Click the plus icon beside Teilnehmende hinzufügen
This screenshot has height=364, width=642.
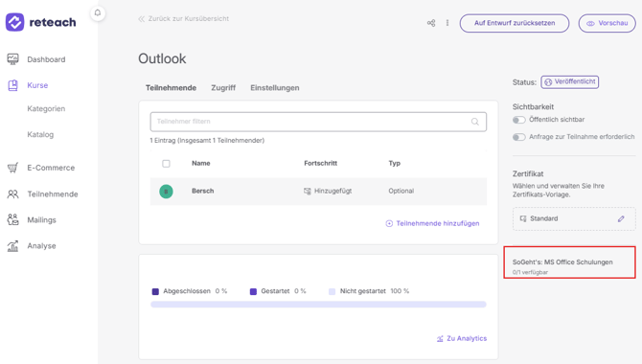pyautogui.click(x=389, y=223)
